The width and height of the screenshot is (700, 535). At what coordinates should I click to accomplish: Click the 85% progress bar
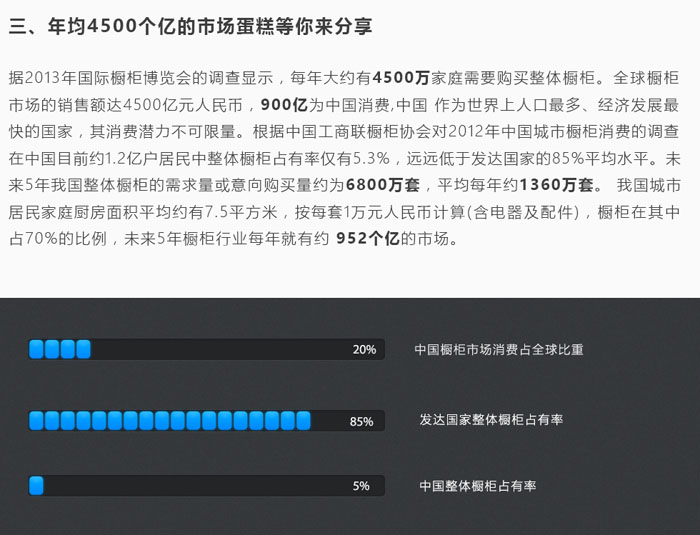tap(206, 421)
